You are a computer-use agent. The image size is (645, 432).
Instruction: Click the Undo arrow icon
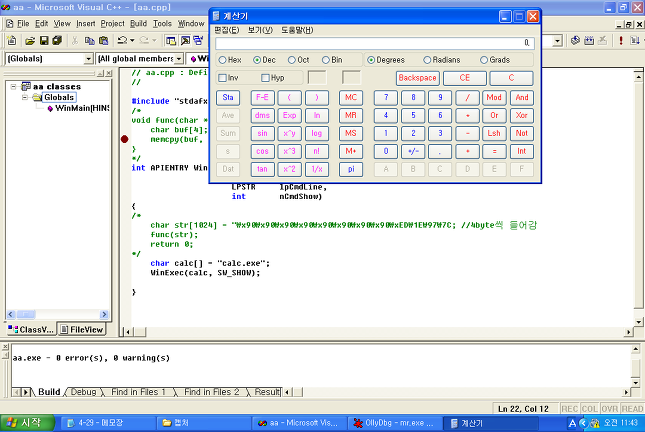click(x=122, y=40)
